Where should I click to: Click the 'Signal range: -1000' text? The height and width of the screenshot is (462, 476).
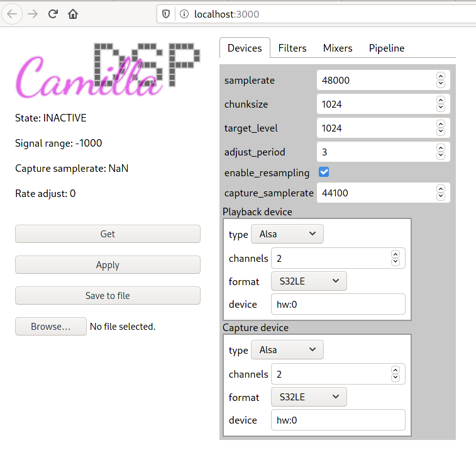pos(58,143)
